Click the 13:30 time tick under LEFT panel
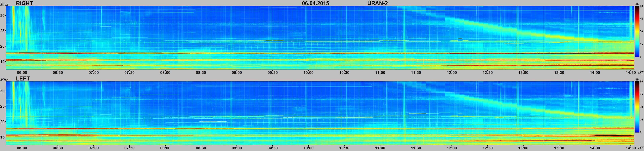 click(x=559, y=148)
